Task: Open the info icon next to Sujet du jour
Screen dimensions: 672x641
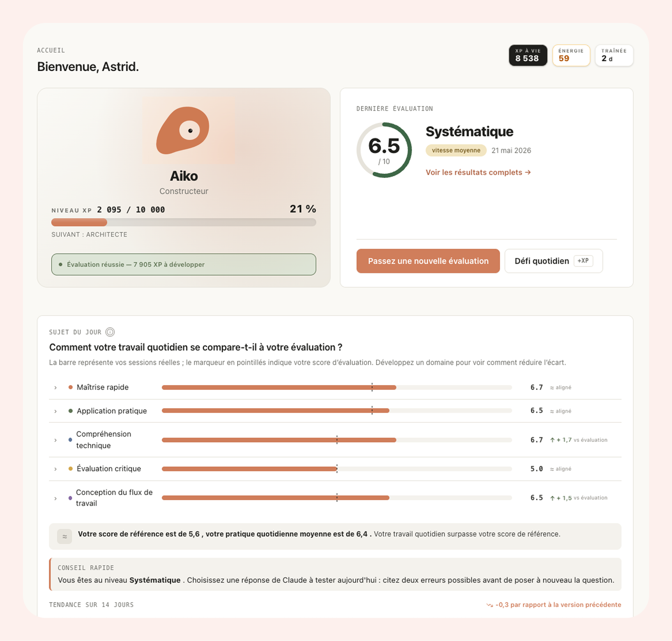Action: point(110,332)
